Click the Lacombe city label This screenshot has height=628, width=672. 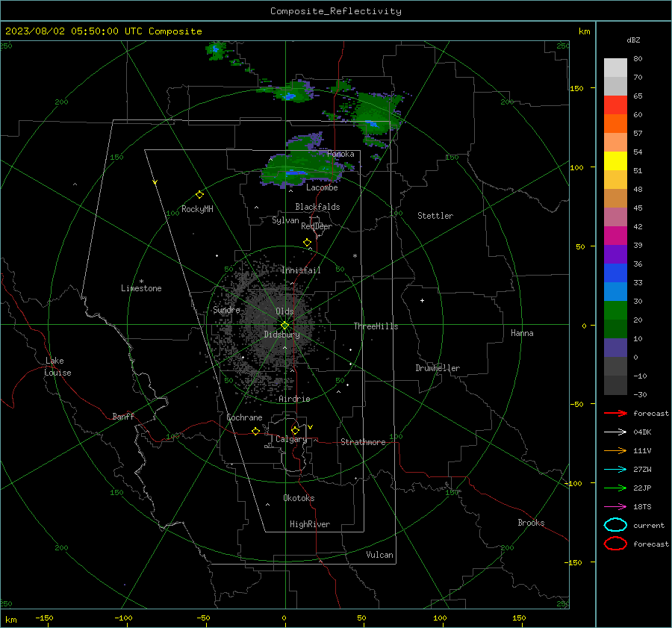pyautogui.click(x=322, y=187)
